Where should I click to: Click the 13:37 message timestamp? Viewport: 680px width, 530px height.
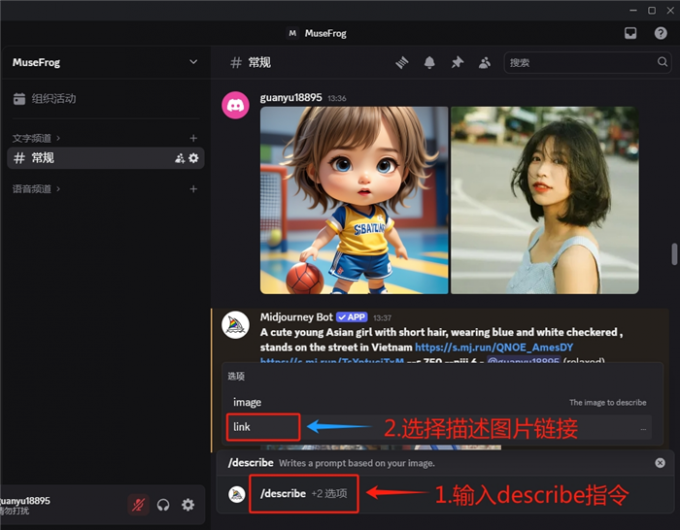(x=382, y=318)
